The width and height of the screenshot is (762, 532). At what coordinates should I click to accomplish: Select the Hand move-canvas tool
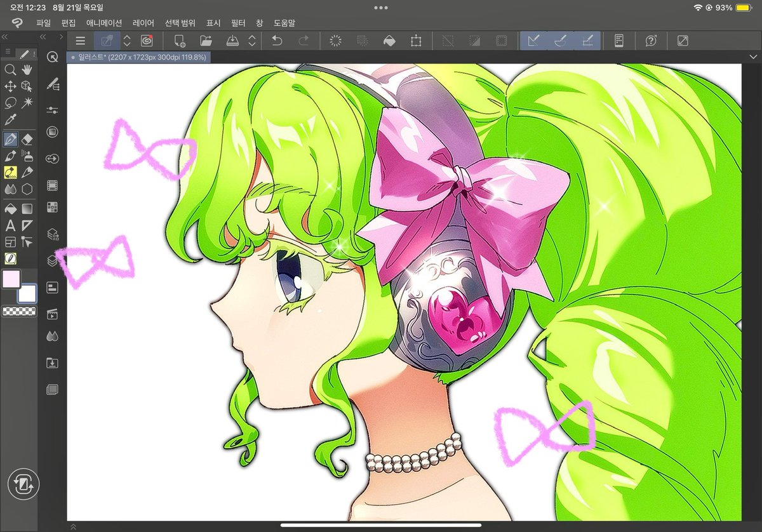(x=27, y=70)
